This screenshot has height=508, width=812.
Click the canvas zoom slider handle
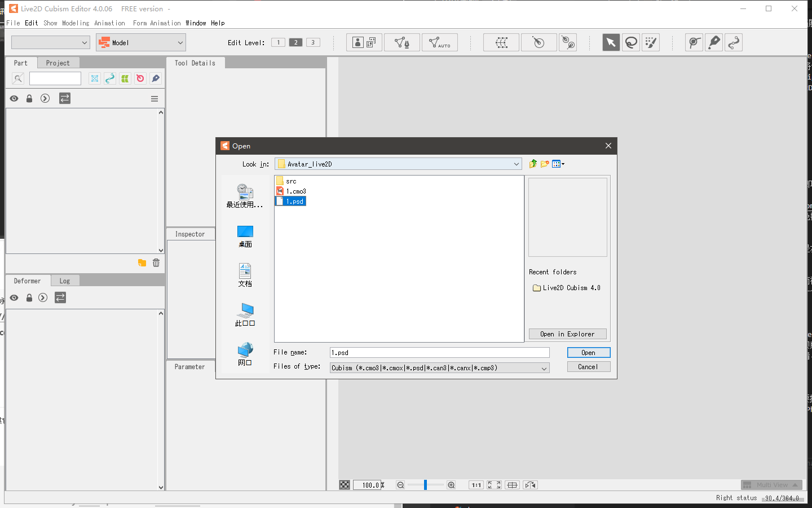[x=425, y=485]
